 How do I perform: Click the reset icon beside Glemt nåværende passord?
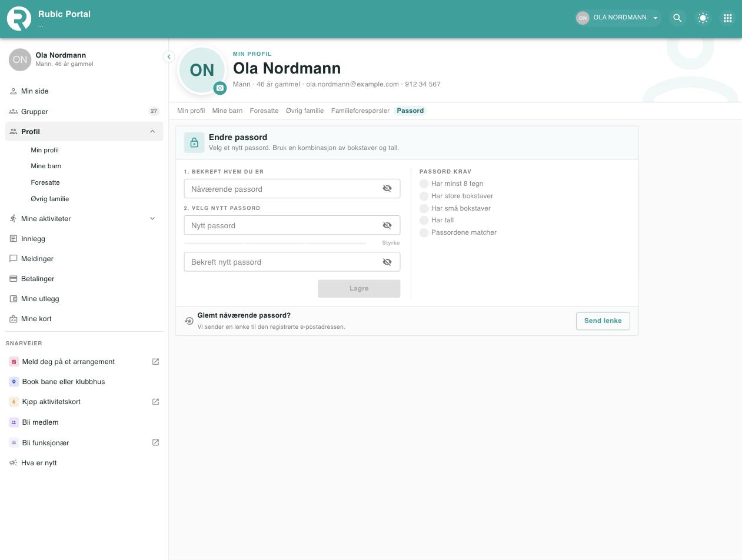(x=189, y=321)
